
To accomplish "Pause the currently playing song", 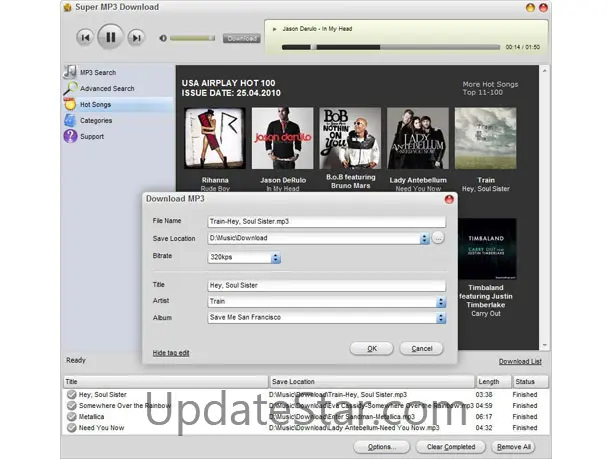I will tap(111, 38).
